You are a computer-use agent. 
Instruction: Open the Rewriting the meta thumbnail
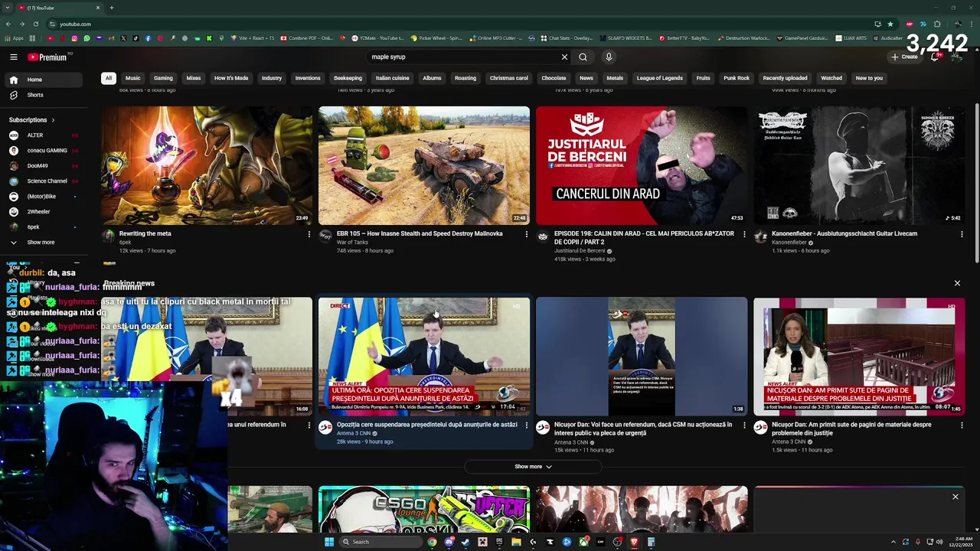[207, 165]
